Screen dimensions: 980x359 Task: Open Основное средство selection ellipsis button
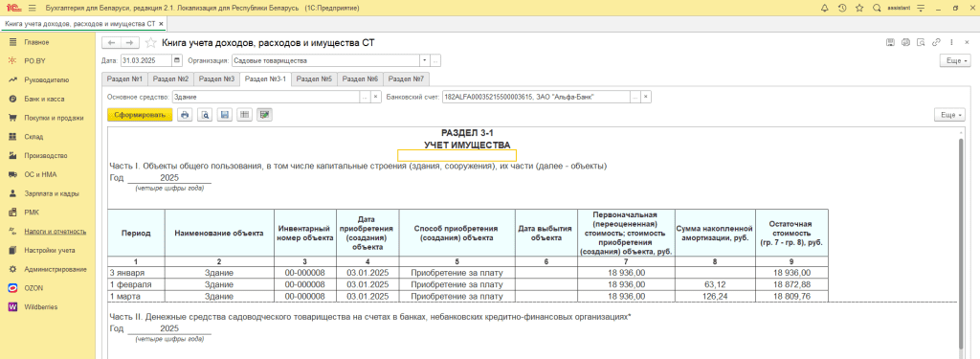pyautogui.click(x=365, y=97)
